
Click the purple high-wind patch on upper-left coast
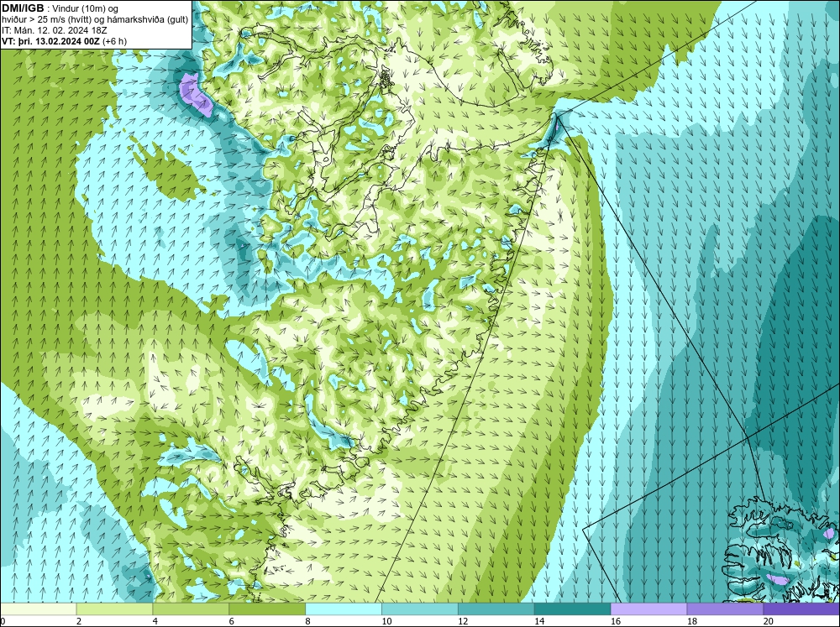click(x=194, y=96)
